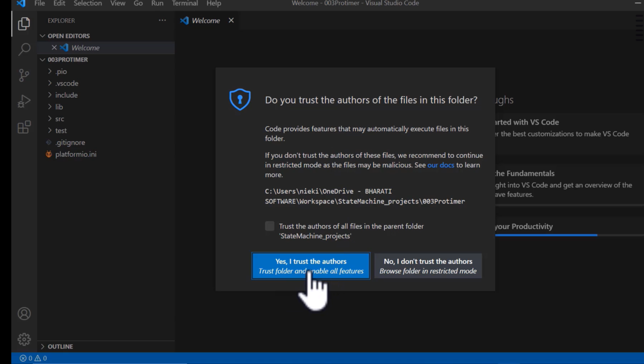Image resolution: width=644 pixels, height=364 pixels.
Task: Check Trust authors of parent folder checkbox
Action: 269,226
